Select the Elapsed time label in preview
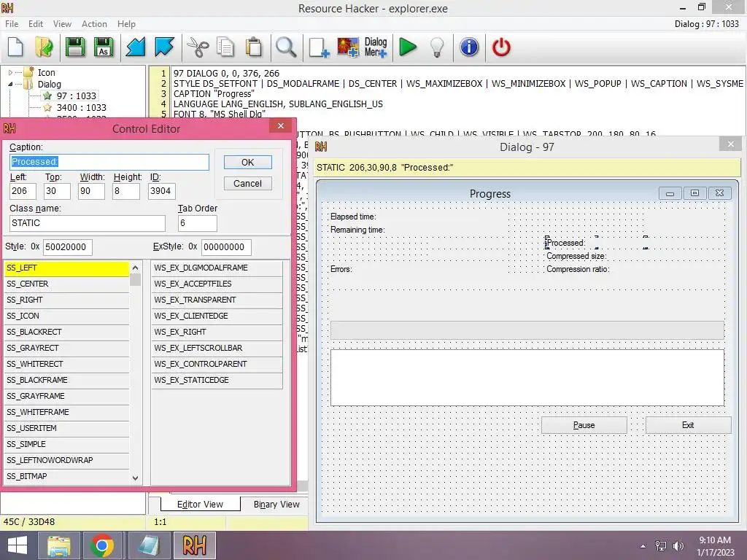Screen dimensions: 747x560 point(353,217)
